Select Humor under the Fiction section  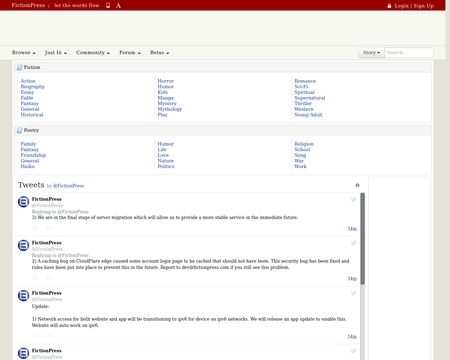pyautogui.click(x=166, y=87)
